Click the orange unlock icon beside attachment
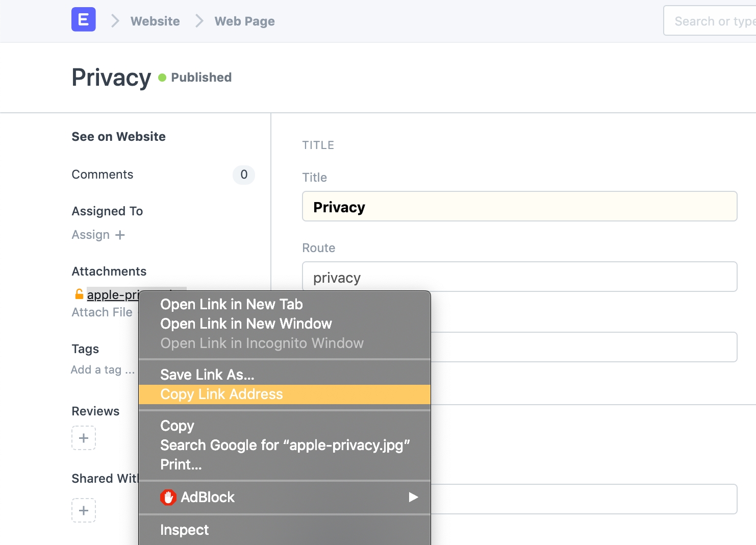This screenshot has width=756, height=545. [x=79, y=294]
